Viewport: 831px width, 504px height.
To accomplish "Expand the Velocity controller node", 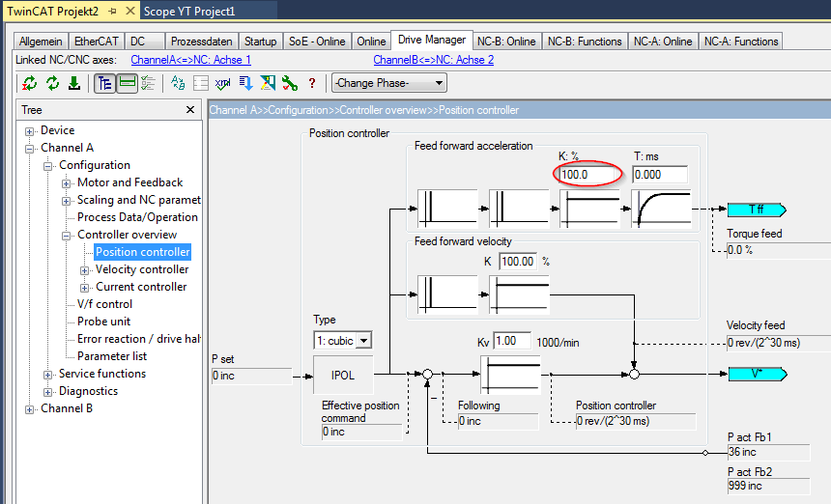I will click(x=84, y=270).
